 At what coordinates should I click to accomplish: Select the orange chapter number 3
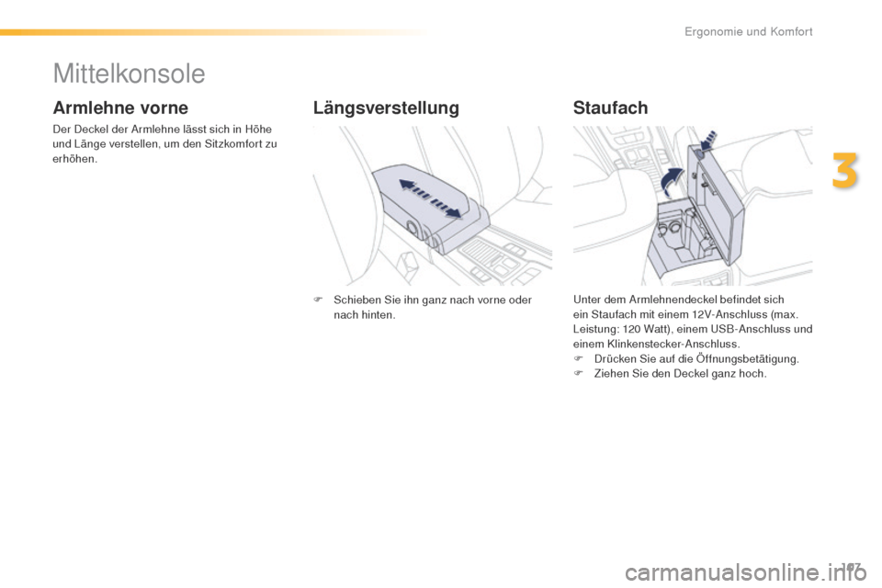[x=845, y=171]
